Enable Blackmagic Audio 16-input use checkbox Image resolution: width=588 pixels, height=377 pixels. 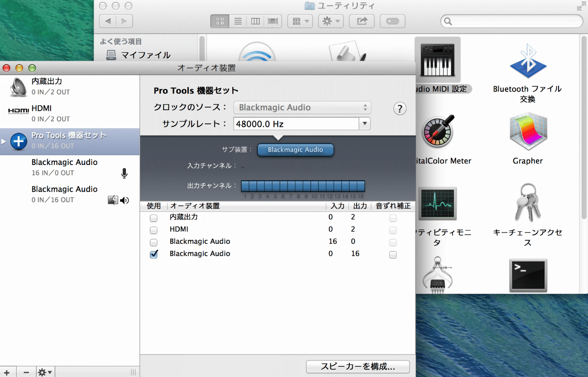[x=153, y=242]
